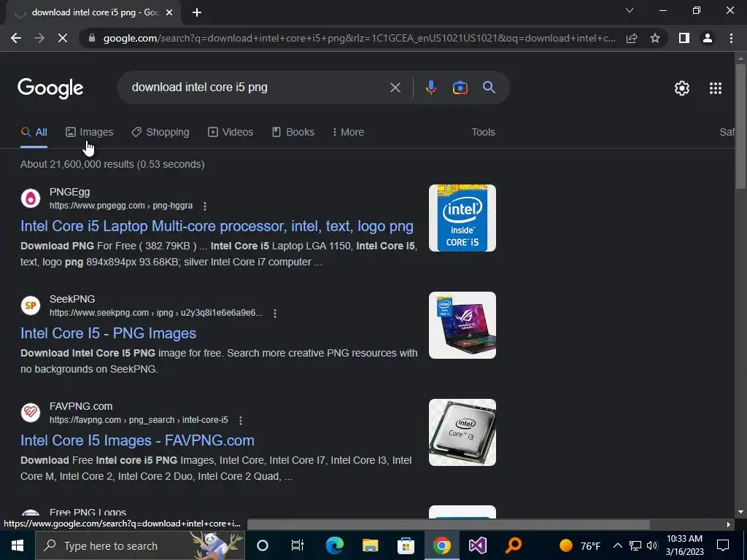Screen dimensions: 747x560
Task: Start search by voice microphone
Action: point(430,87)
